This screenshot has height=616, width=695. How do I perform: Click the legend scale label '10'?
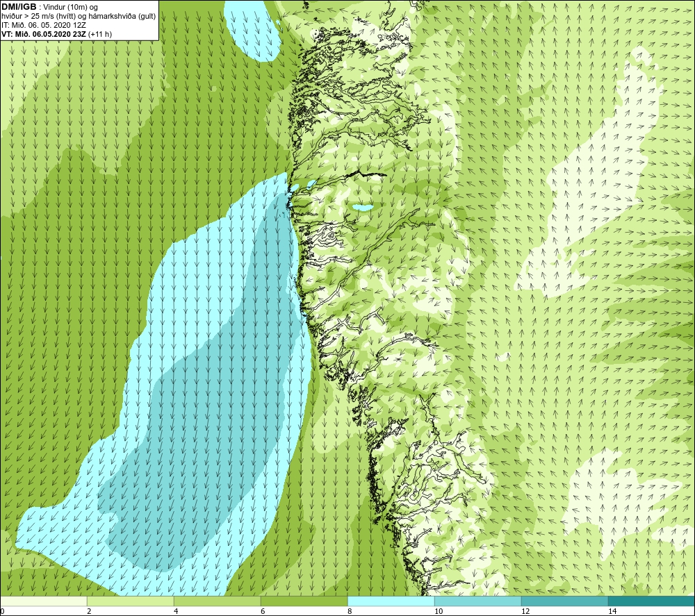coord(438,611)
